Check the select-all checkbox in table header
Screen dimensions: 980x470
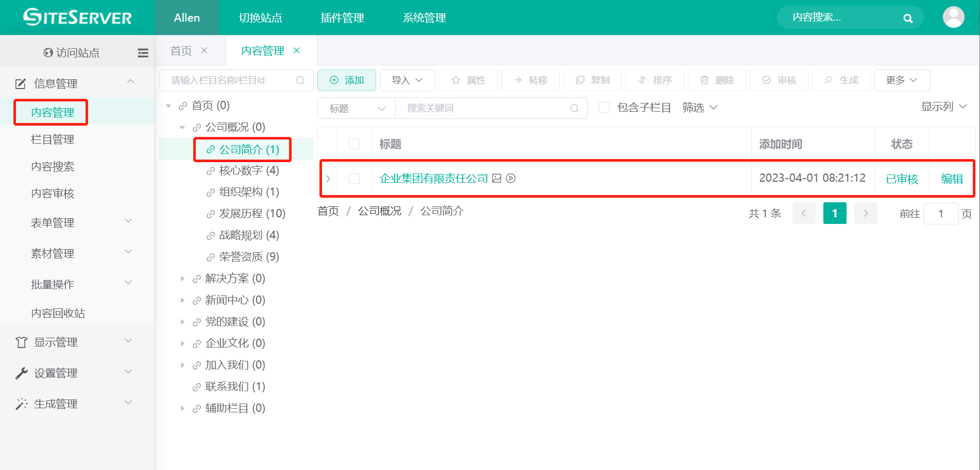pos(354,144)
